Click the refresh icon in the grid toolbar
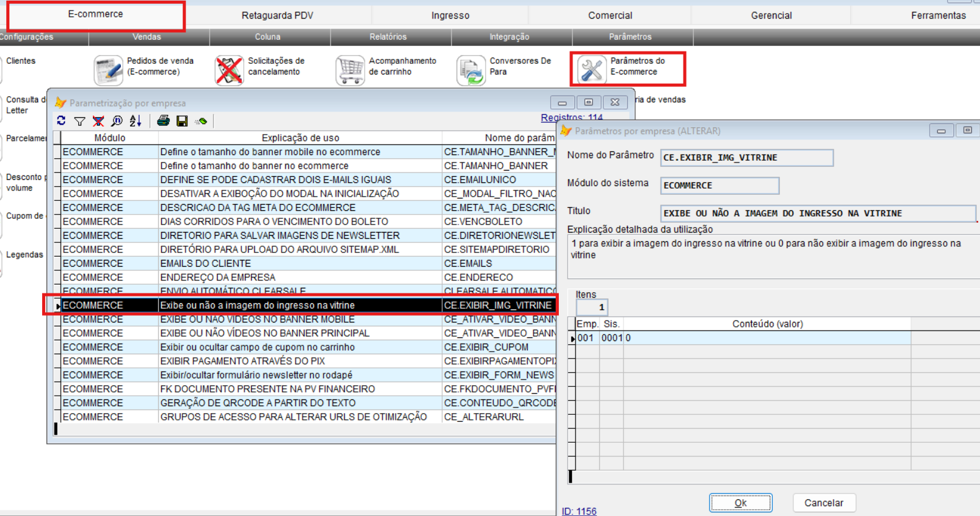The width and height of the screenshot is (980, 516). [61, 121]
